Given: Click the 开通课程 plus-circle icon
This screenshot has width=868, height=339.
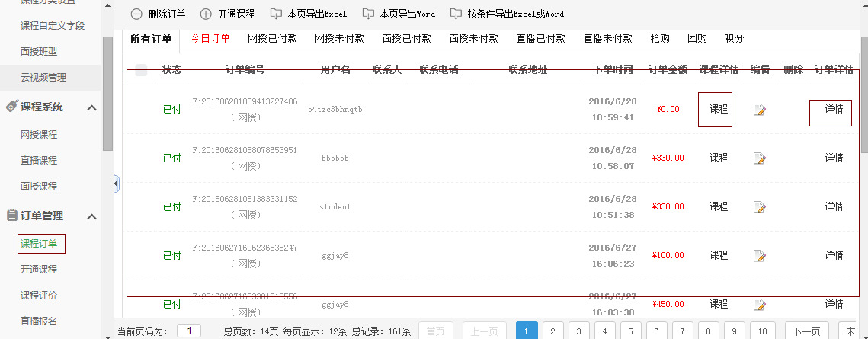Looking at the screenshot, I should click(206, 14).
